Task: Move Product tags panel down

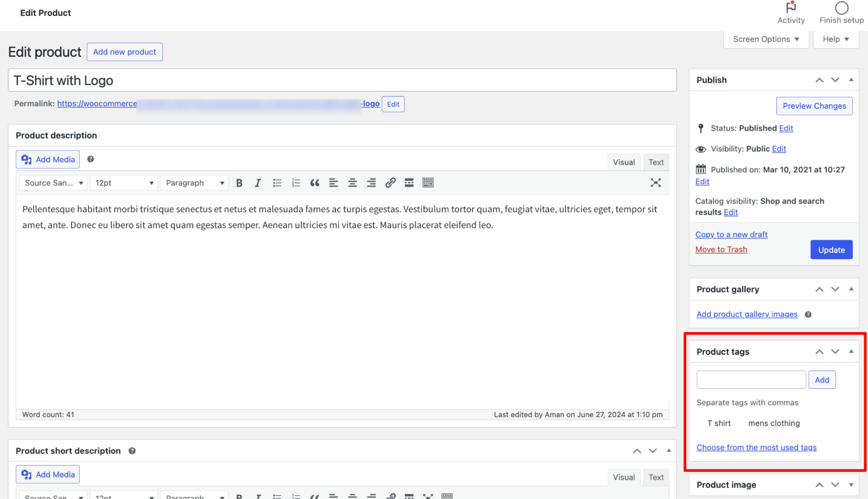Action: click(835, 352)
